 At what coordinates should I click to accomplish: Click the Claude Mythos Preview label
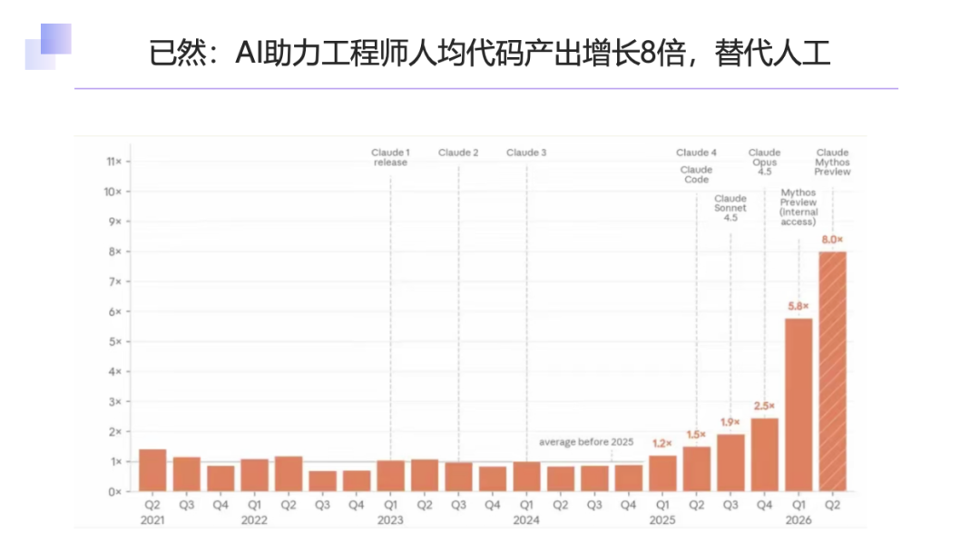click(832, 162)
